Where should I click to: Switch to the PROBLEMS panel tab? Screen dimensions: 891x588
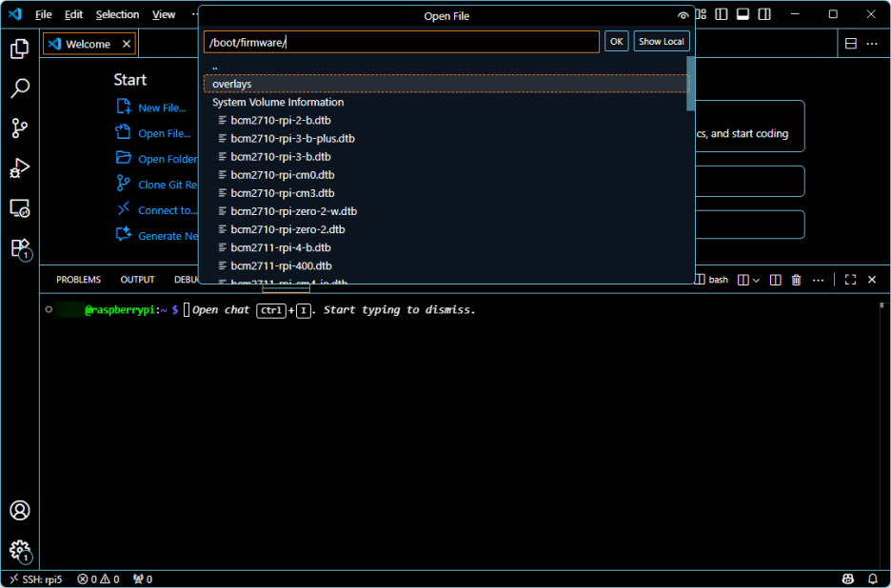pyautogui.click(x=78, y=280)
